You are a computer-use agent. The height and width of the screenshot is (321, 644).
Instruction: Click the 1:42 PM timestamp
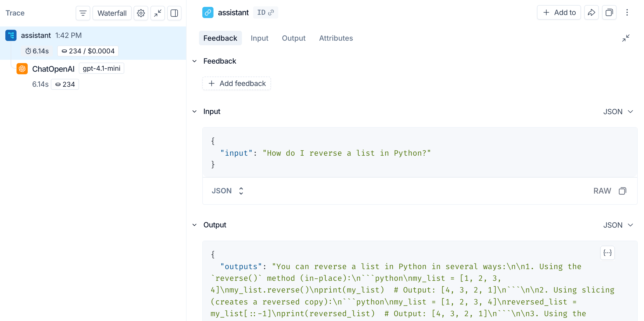pos(68,35)
